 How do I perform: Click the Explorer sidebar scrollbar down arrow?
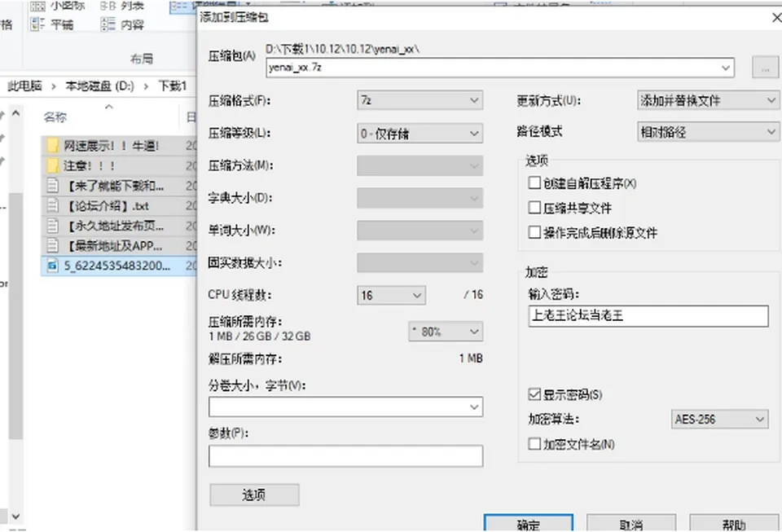coord(15,516)
